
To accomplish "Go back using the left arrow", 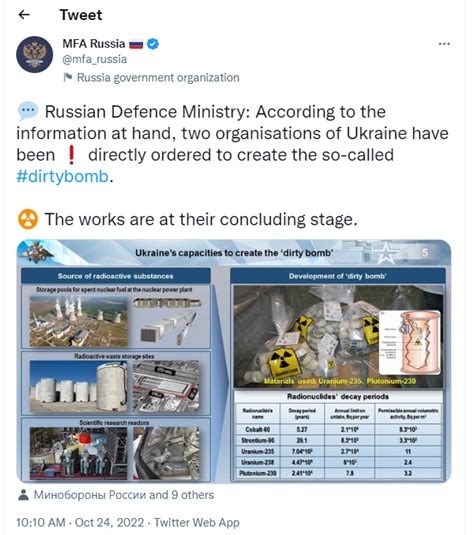I will click(x=24, y=15).
